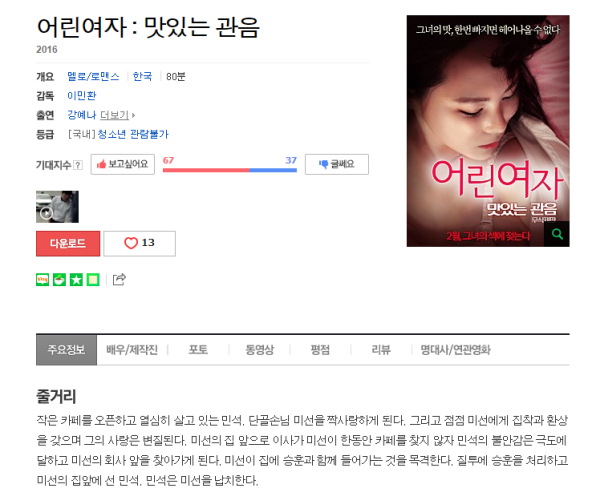Screen dimensions: 600x500
Task: Click the orange blog share icon
Action: (42, 280)
